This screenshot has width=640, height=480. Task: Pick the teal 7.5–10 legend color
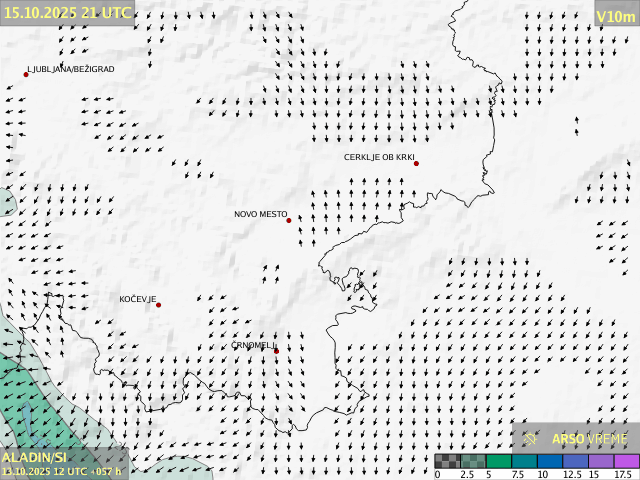coord(525,461)
